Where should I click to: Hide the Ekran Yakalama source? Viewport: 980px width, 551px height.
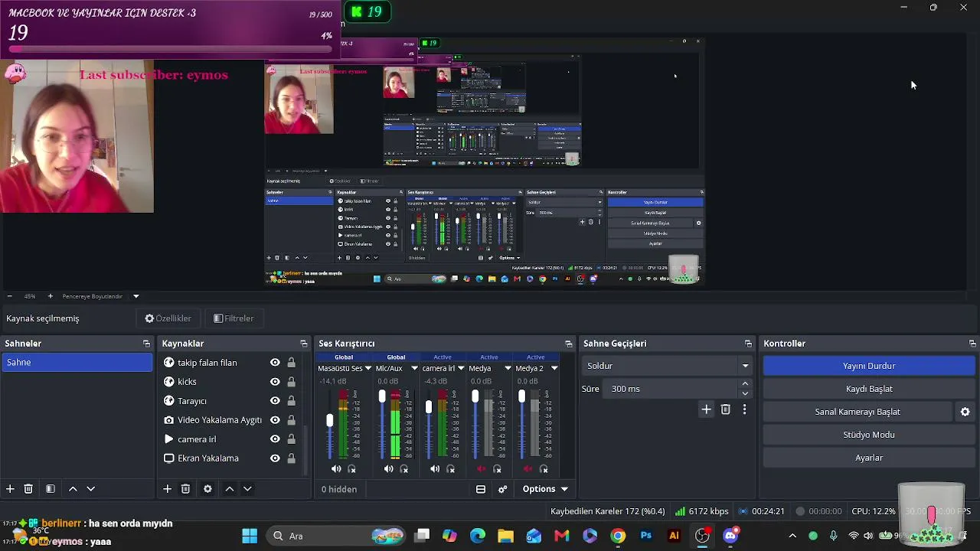[x=275, y=458]
